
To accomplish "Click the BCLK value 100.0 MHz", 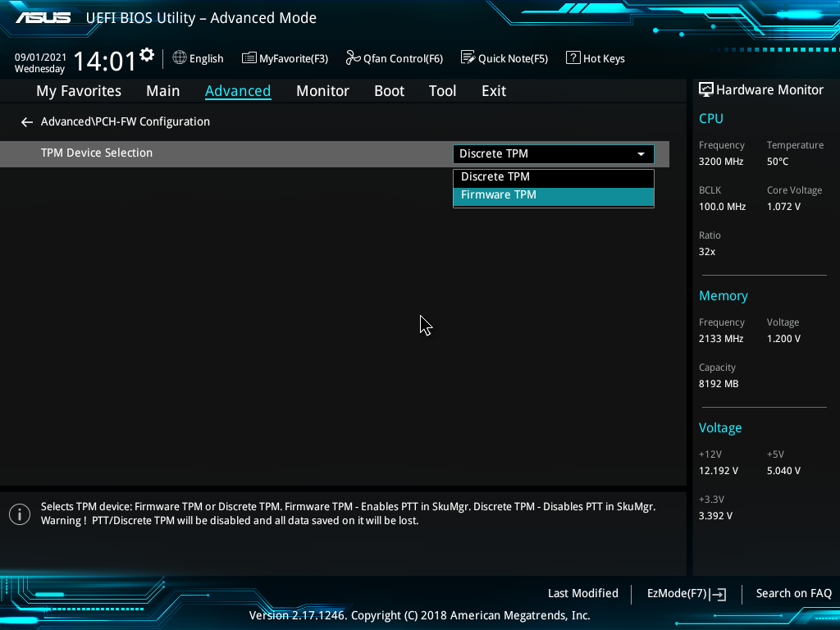I will [x=722, y=206].
